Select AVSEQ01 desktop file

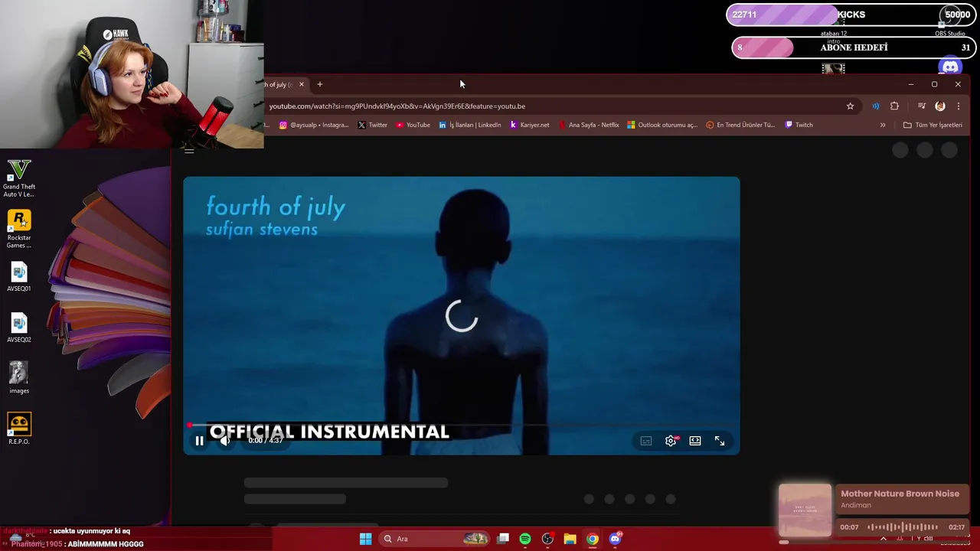(19, 277)
